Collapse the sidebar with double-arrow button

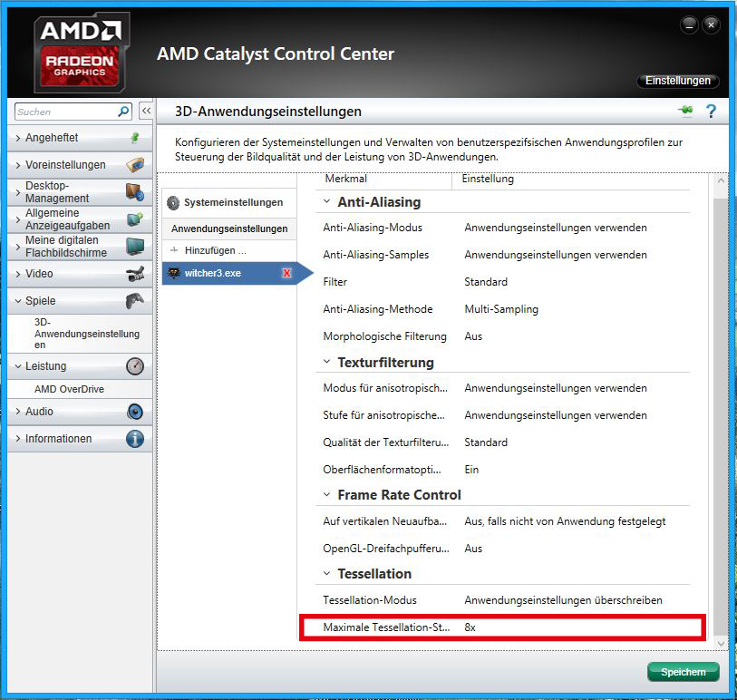click(x=146, y=111)
